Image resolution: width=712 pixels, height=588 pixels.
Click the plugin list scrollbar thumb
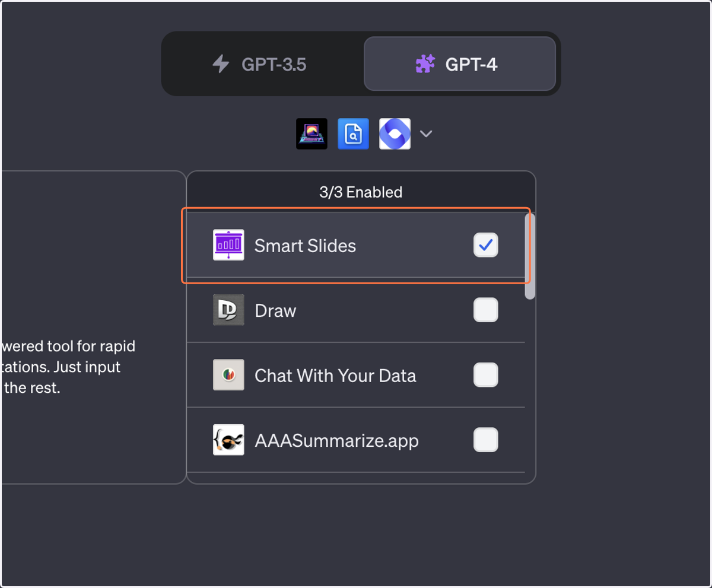530,256
